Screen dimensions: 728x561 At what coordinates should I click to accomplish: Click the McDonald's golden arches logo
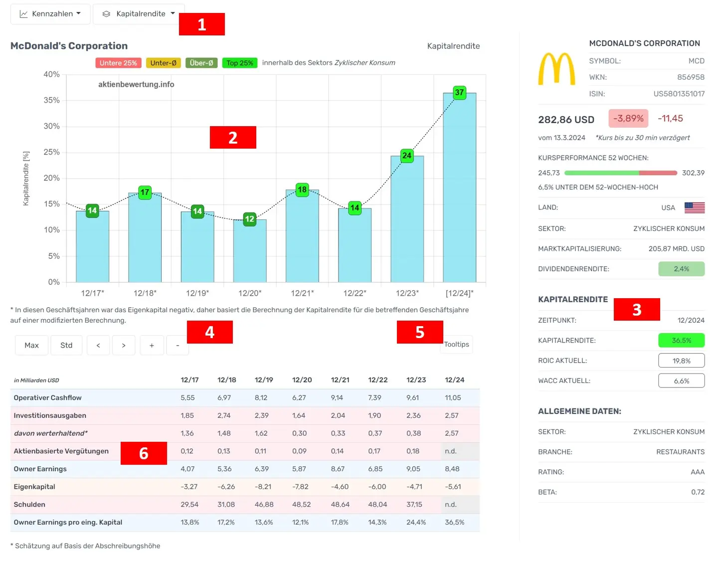pyautogui.click(x=556, y=69)
